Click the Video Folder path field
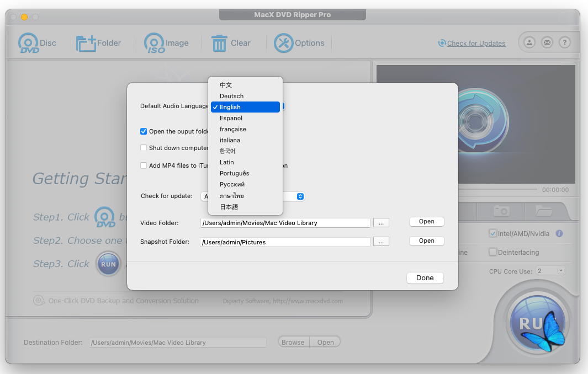Screen dimensions: 588x374 point(285,223)
